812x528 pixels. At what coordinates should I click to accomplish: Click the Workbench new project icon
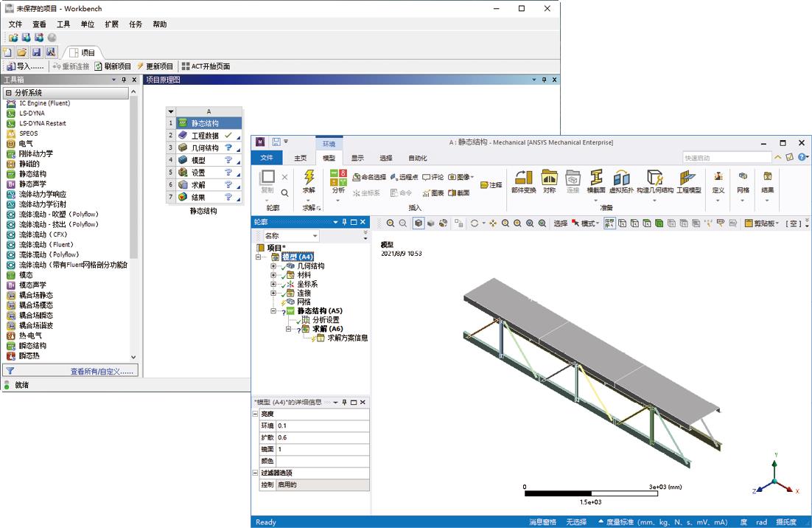(x=7, y=52)
